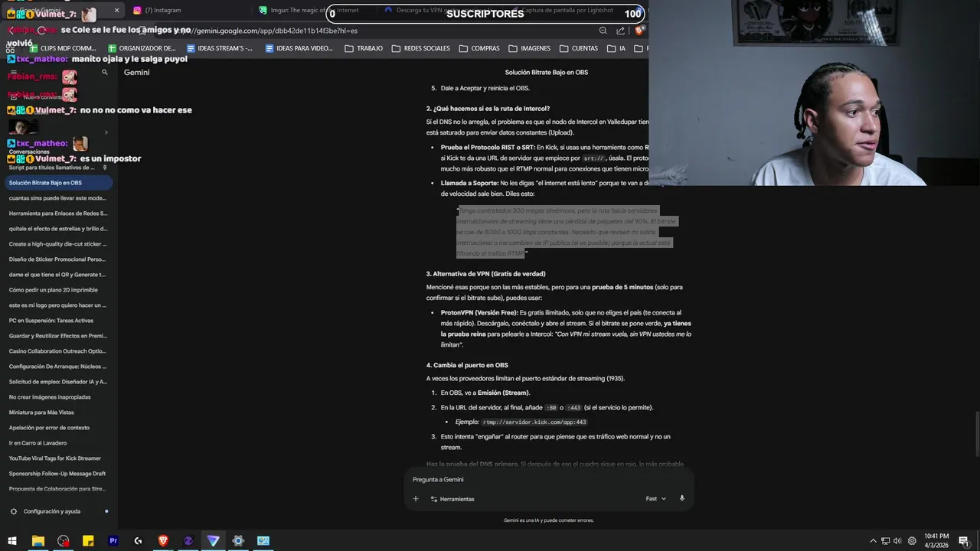Screen dimensions: 980x551
Task: Expand the IMAGENES bookmarks folder
Action: click(x=529, y=48)
